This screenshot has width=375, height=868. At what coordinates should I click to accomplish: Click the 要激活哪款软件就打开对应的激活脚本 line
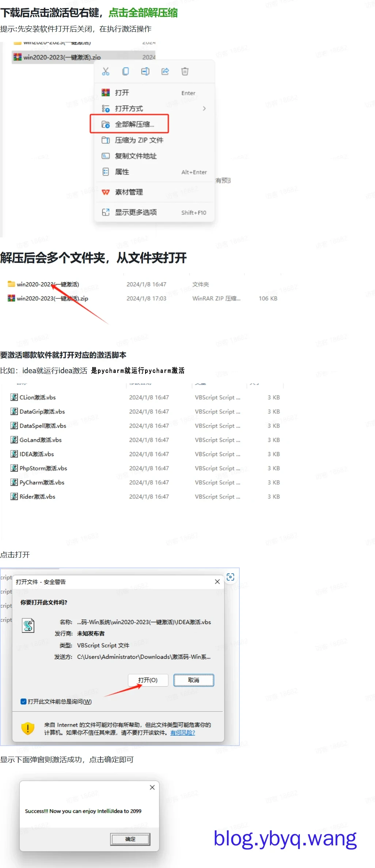pyautogui.click(x=63, y=355)
